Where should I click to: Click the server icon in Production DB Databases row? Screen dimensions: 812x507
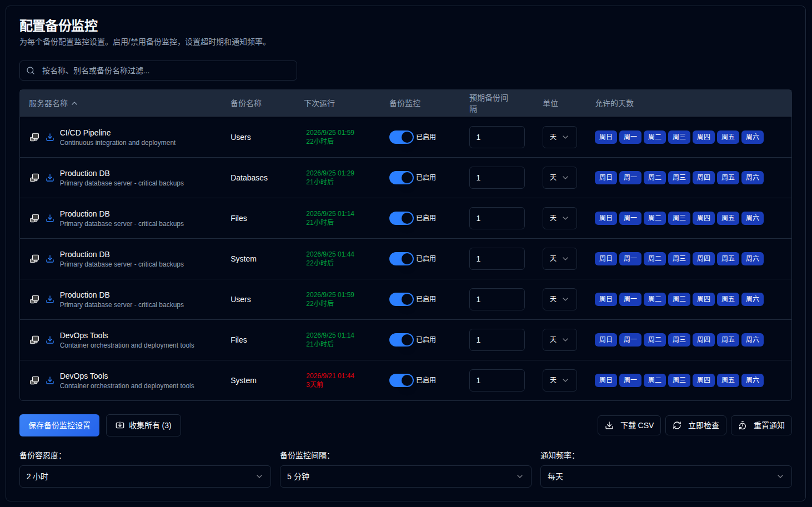pyautogui.click(x=34, y=178)
